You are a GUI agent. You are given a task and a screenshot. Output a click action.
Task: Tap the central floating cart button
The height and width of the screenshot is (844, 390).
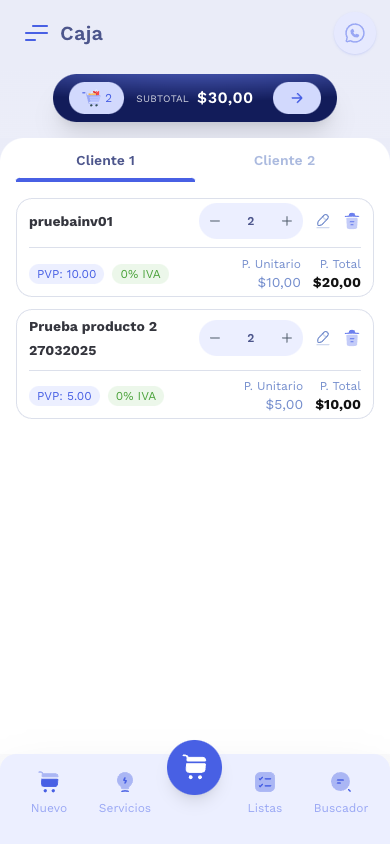(x=194, y=767)
